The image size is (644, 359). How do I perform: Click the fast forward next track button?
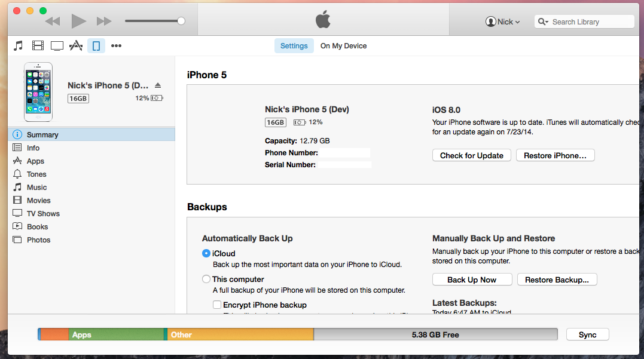click(x=104, y=22)
